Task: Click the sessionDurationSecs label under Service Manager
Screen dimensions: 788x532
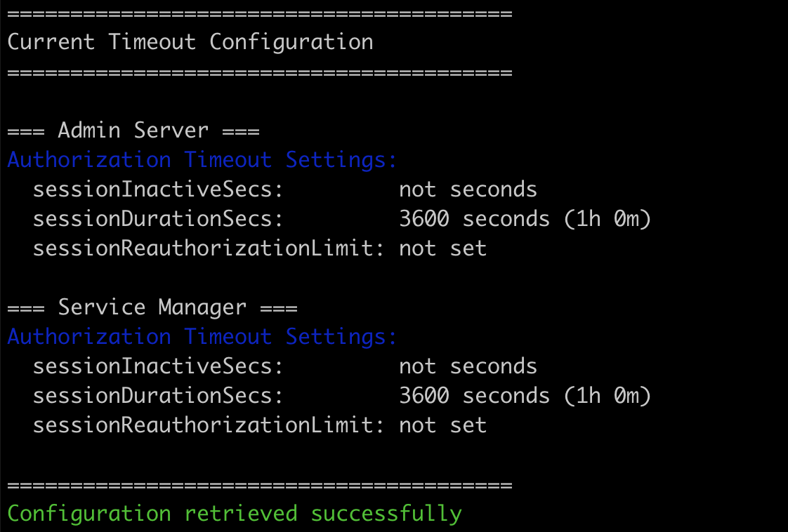Action: [158, 396]
